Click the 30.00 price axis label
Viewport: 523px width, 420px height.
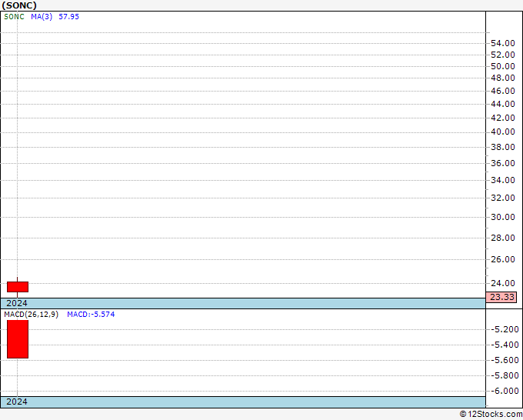(503, 217)
